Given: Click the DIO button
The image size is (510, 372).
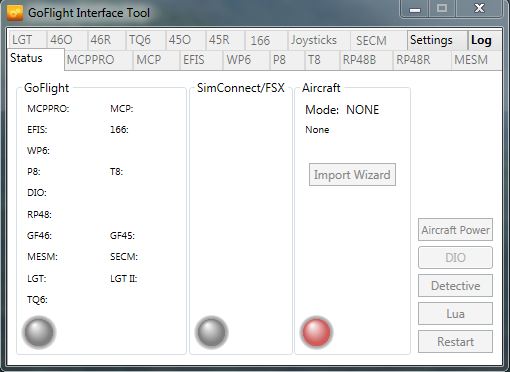Looking at the screenshot, I should pyautogui.click(x=455, y=257).
